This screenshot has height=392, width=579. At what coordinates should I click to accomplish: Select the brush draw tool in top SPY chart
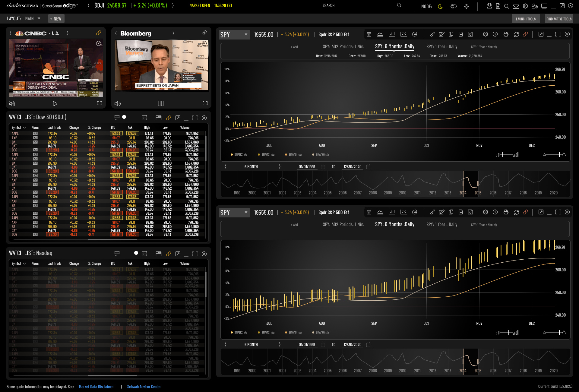432,34
